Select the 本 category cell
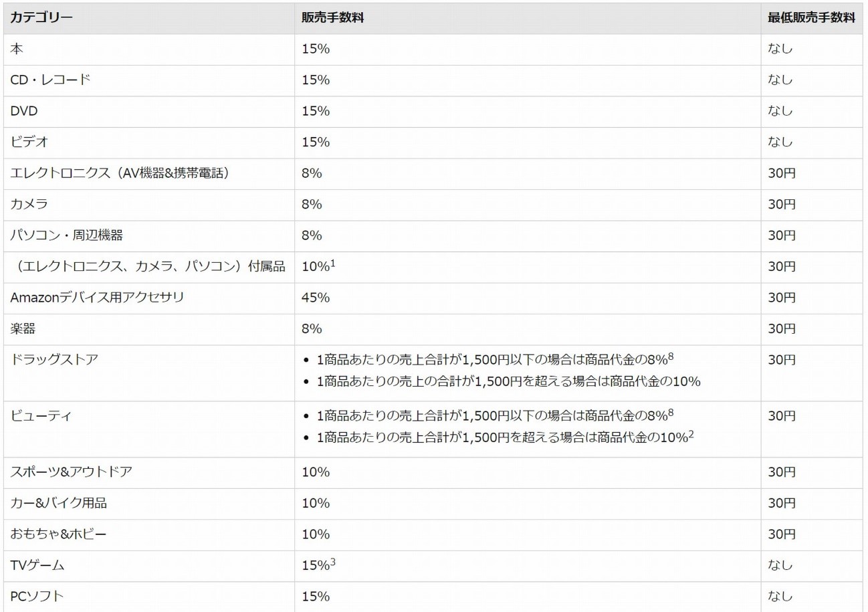Image resolution: width=868 pixels, height=612 pixels. click(x=17, y=49)
